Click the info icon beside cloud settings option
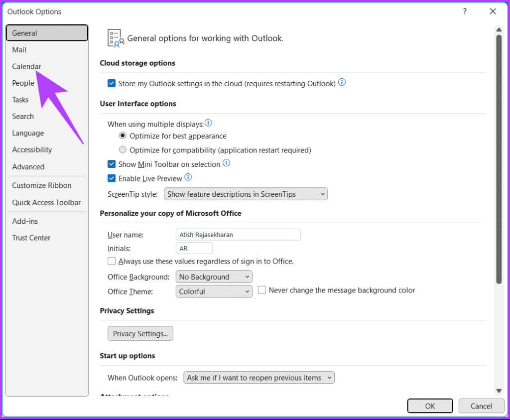 pyautogui.click(x=342, y=82)
